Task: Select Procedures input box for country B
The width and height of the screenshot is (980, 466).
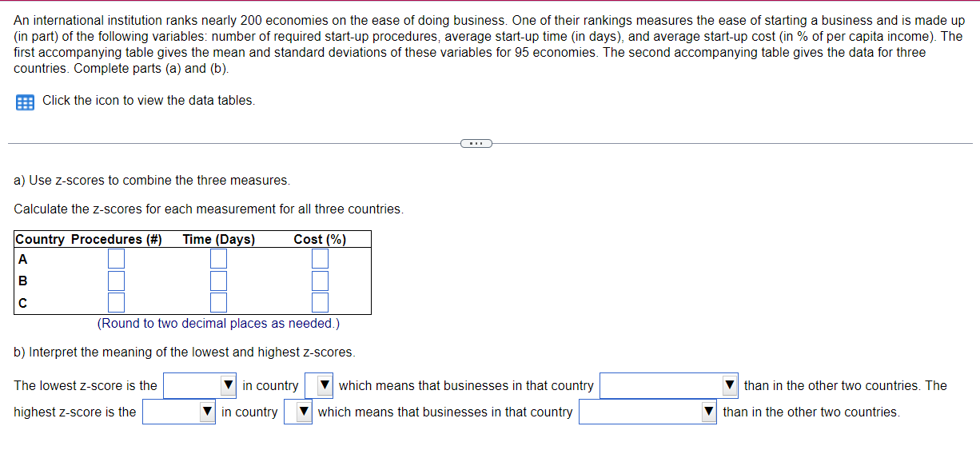Action: (116, 281)
